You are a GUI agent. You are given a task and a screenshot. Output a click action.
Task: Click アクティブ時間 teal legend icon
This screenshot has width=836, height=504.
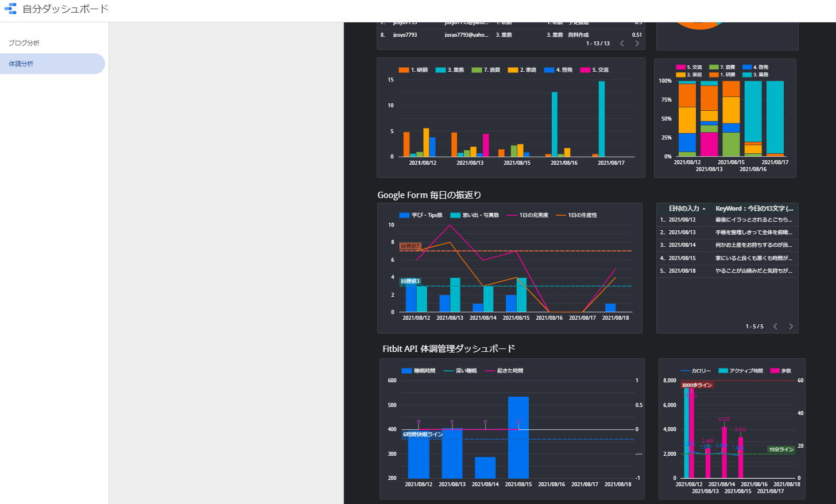(723, 371)
